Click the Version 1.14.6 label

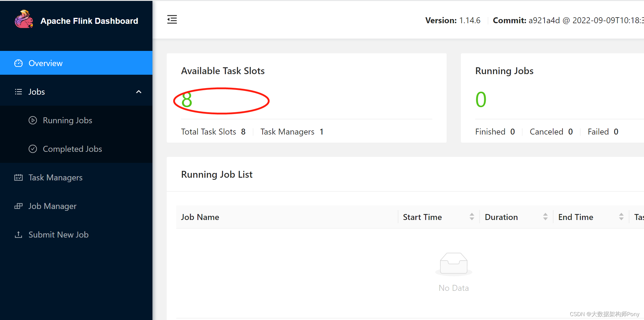(x=453, y=20)
